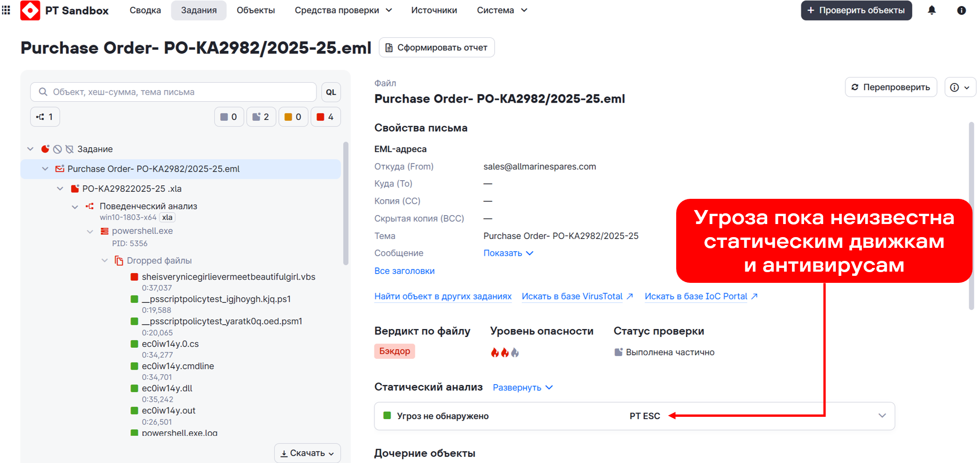Select __psscriptpolicytest_igjhoygh.kjq.ps1 file
The height and width of the screenshot is (463, 980).
click(x=216, y=299)
